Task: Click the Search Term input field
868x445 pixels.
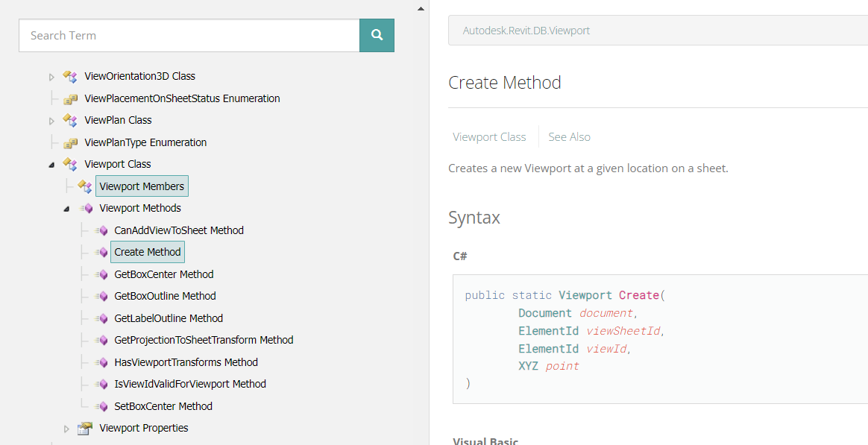Action: coord(189,35)
